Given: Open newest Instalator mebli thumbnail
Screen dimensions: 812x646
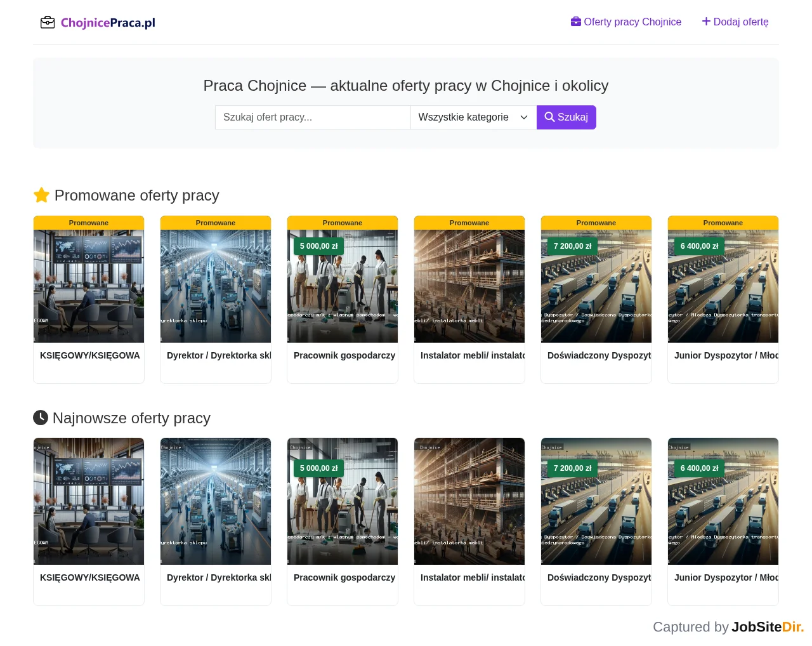Looking at the screenshot, I should pos(469,501).
